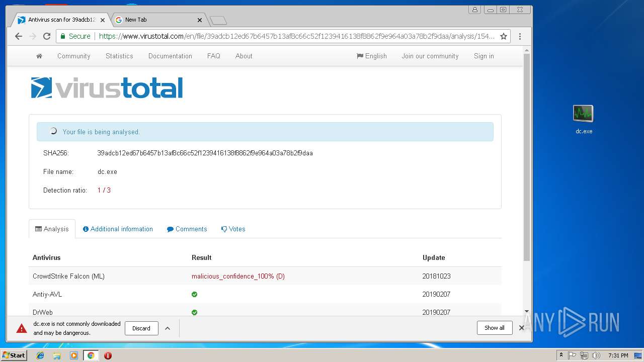Switch to Comments tab
Screen dimensions: 644x362
(187, 229)
